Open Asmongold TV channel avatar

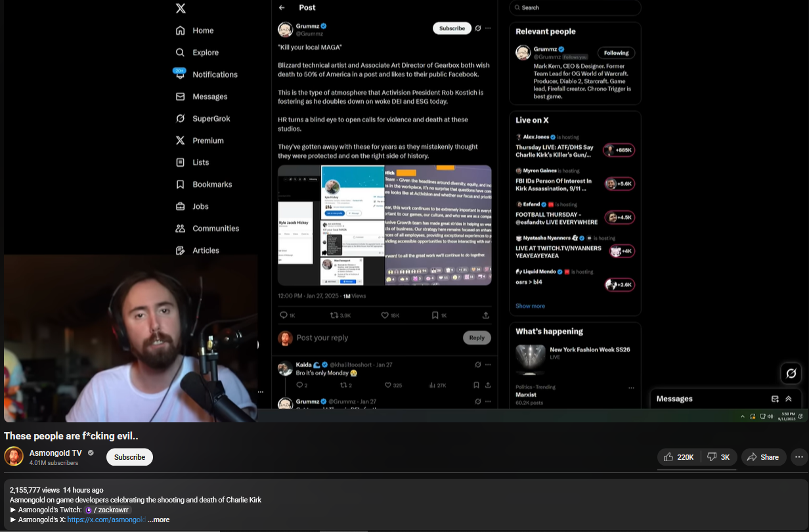[14, 456]
